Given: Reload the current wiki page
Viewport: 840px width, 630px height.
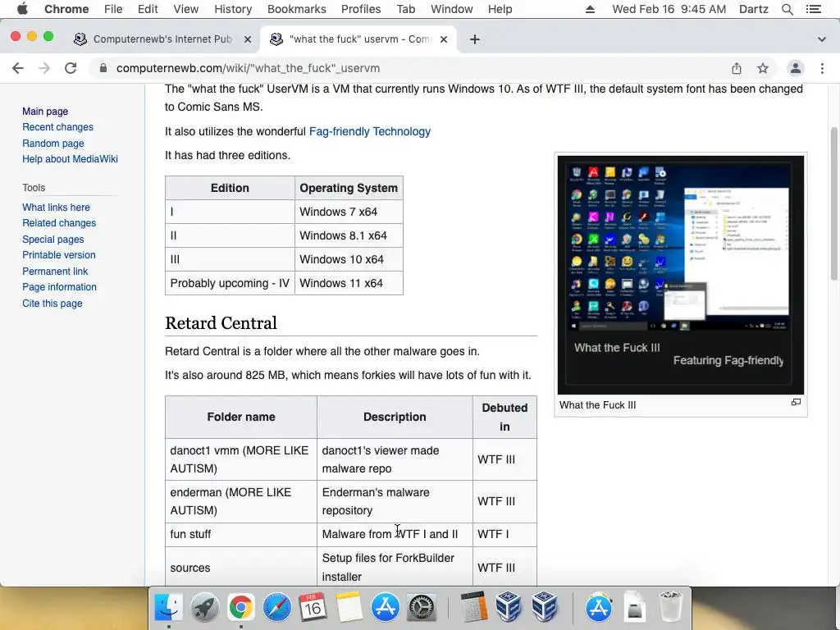Looking at the screenshot, I should [71, 68].
